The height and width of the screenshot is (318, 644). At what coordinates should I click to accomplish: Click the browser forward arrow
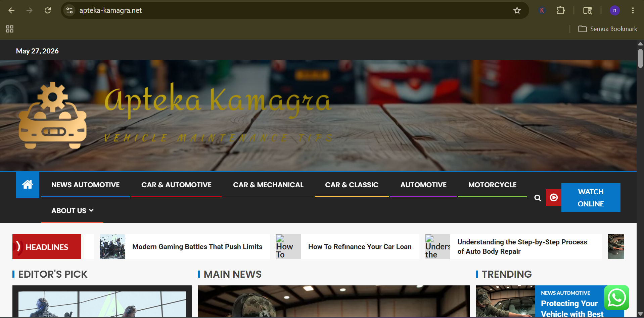pos(30,10)
